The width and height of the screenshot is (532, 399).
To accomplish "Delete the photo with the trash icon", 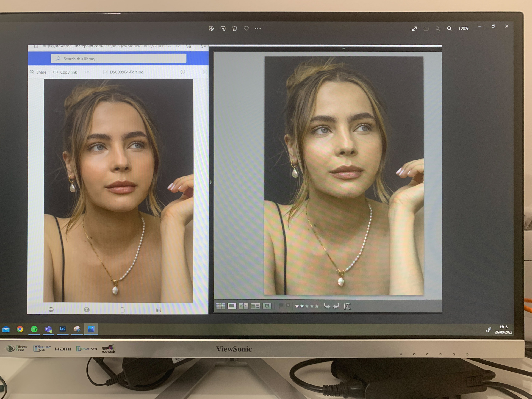I will [234, 29].
